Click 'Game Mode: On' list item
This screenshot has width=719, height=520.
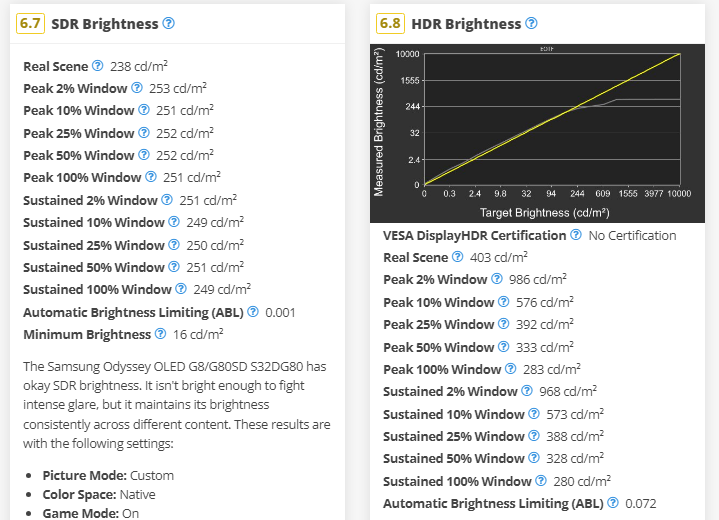point(91,513)
